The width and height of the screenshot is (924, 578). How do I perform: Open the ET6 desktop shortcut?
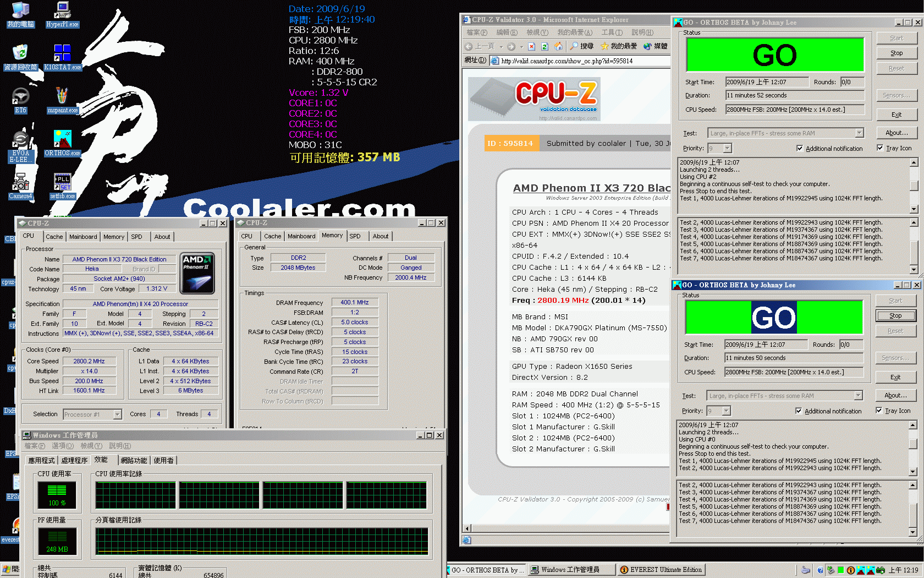tap(20, 100)
